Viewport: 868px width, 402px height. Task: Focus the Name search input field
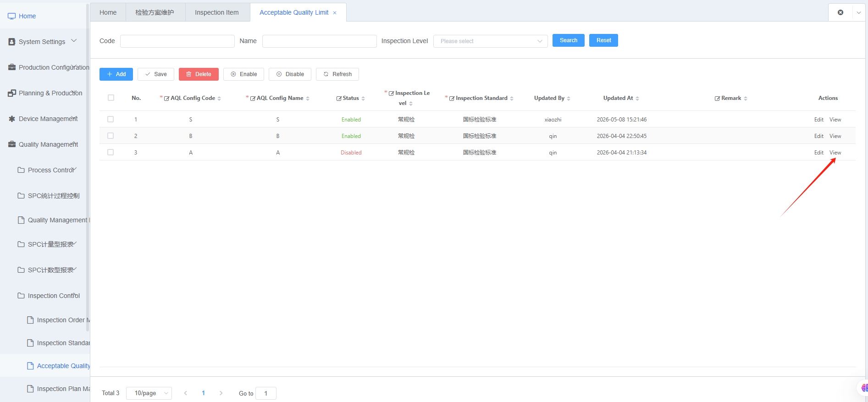[320, 41]
